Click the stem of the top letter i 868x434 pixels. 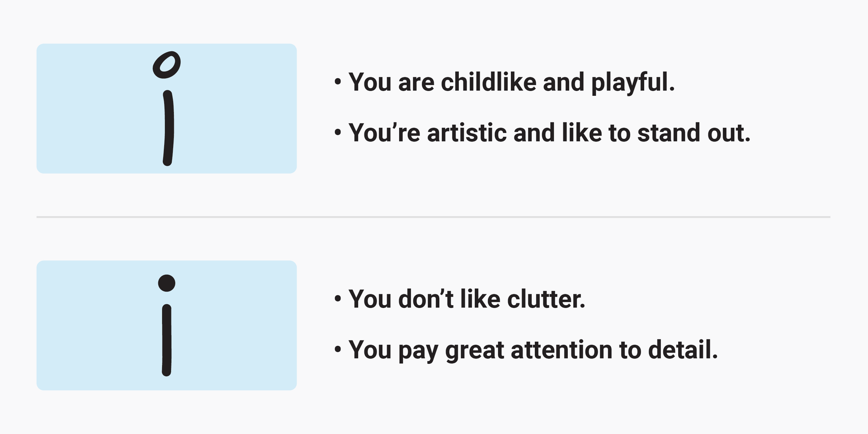click(x=168, y=128)
